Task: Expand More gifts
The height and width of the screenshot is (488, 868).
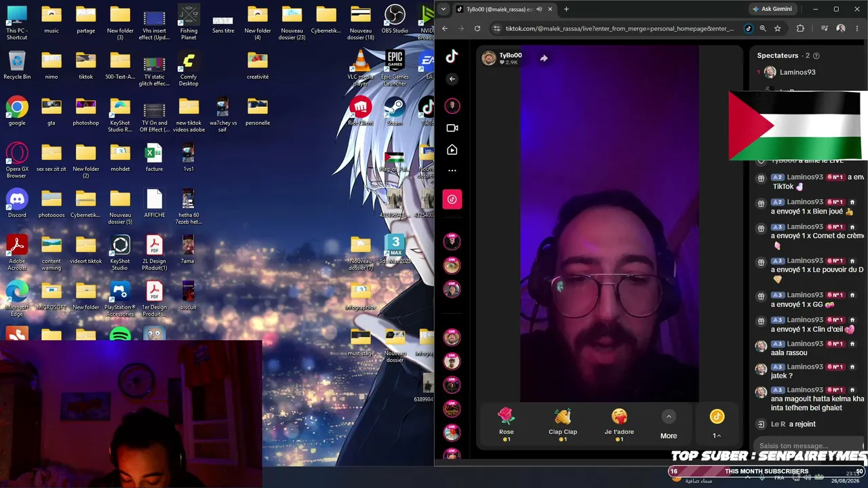Action: tap(669, 425)
